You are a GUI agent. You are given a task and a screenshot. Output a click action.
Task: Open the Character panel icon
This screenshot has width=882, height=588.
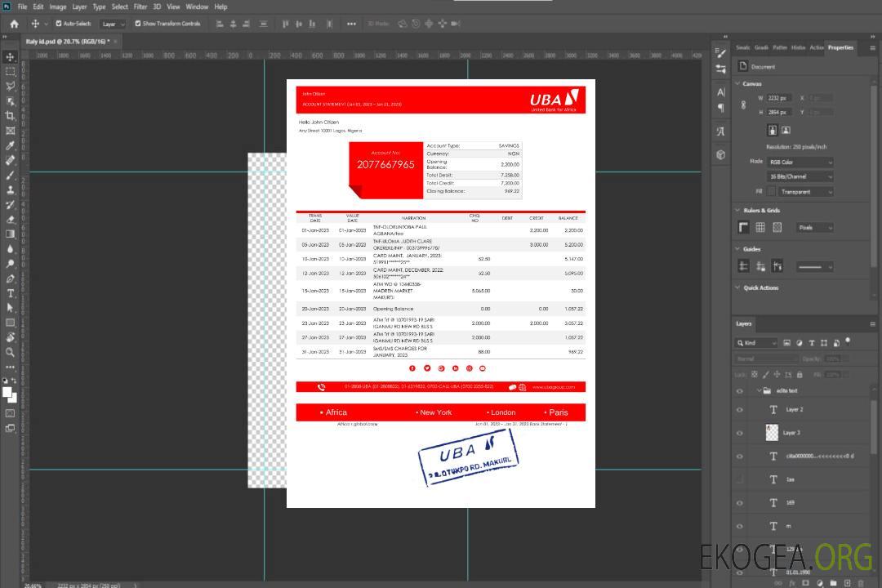click(721, 92)
